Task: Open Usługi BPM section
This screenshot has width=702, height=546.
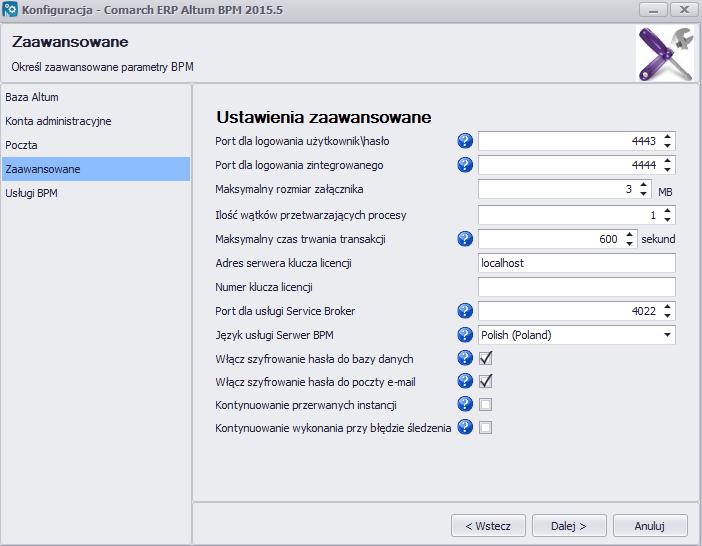Action: click(x=96, y=193)
